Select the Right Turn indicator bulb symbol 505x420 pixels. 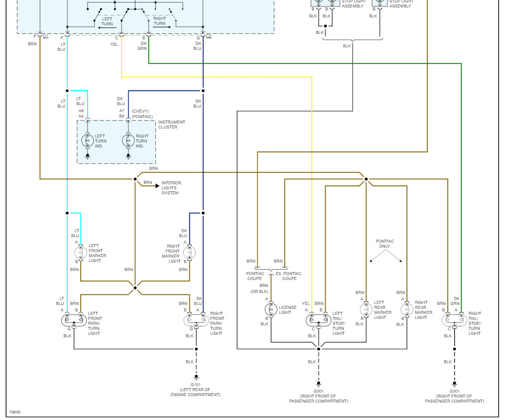pos(128,140)
